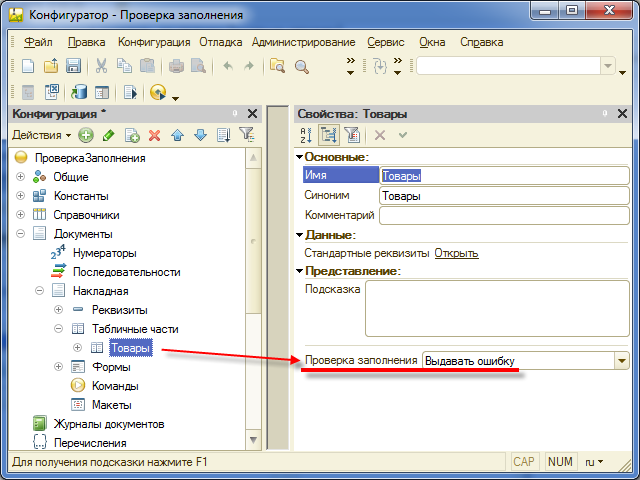This screenshot has height=480, width=640.
Task: Click the red X Delete icon in Configuration panel
Action: (154, 135)
